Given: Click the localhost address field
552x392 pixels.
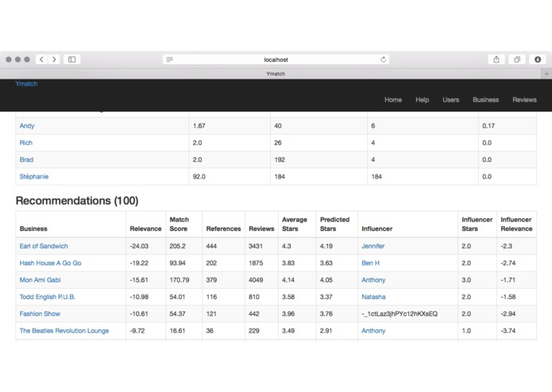Looking at the screenshot, I should point(276,60).
